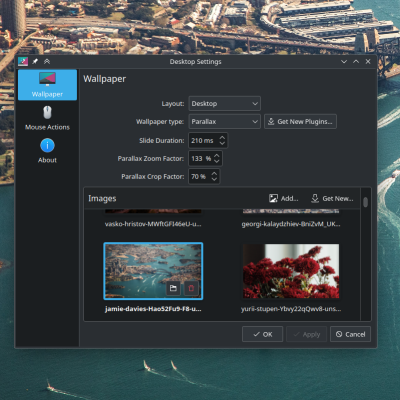Open the About page icon
The height and width of the screenshot is (400, 400).
[x=47, y=146]
